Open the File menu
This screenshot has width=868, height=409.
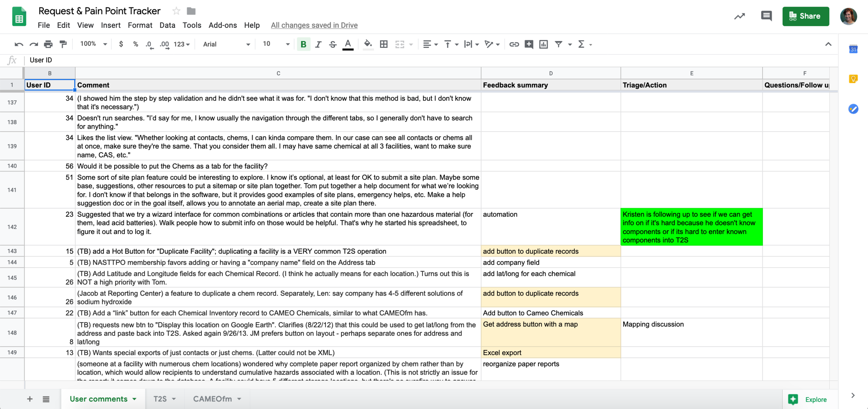44,25
